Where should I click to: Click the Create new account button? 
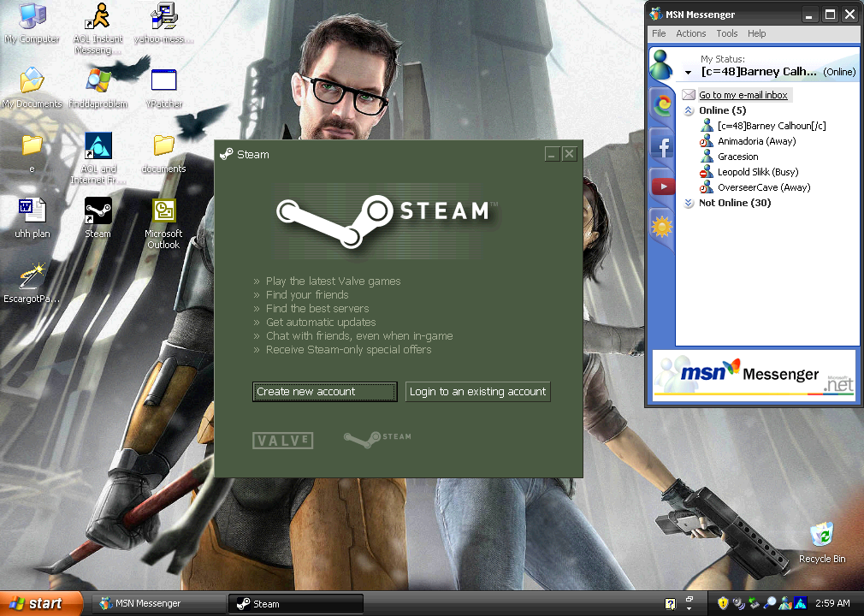325,391
